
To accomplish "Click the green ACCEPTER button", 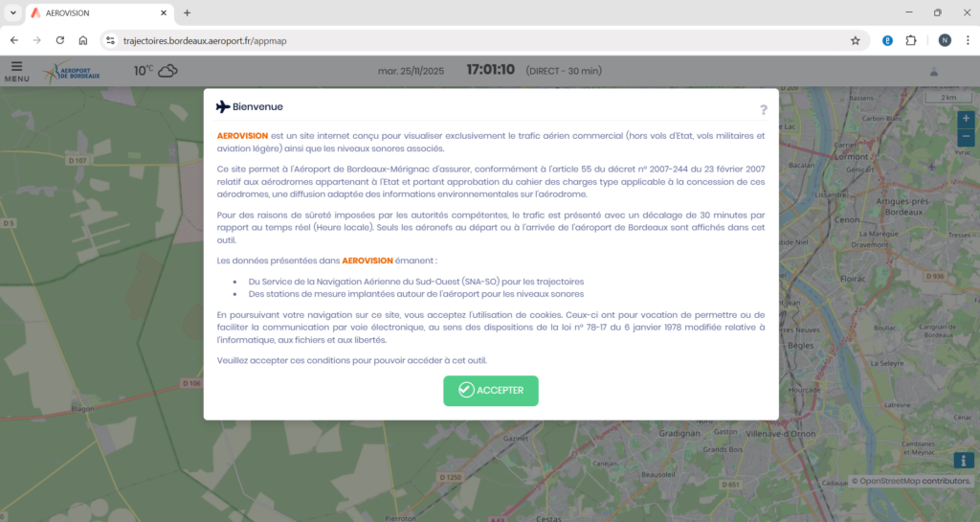I will [490, 390].
